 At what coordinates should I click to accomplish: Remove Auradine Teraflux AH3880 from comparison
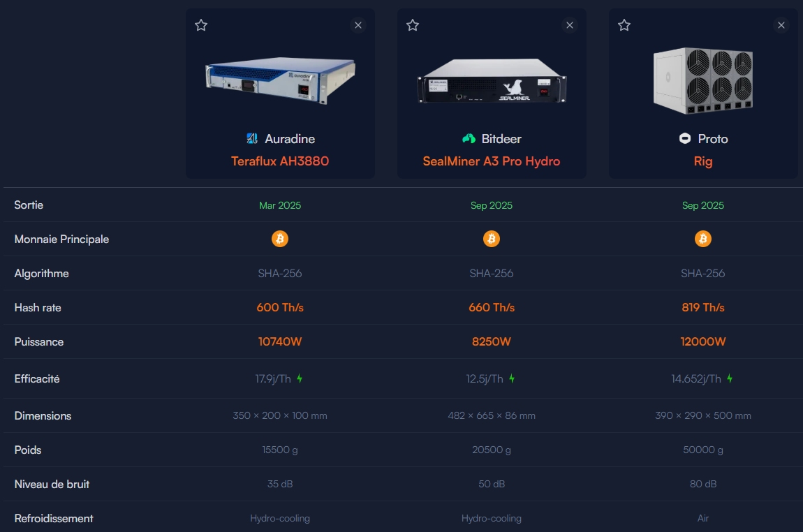coord(358,25)
